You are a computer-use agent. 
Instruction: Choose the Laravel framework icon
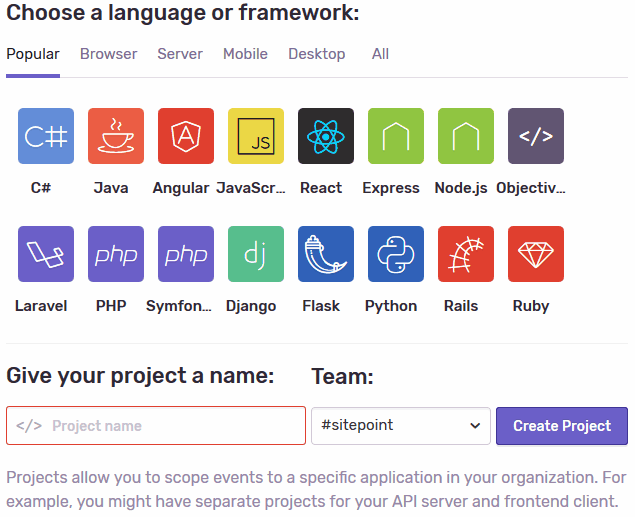point(46,254)
